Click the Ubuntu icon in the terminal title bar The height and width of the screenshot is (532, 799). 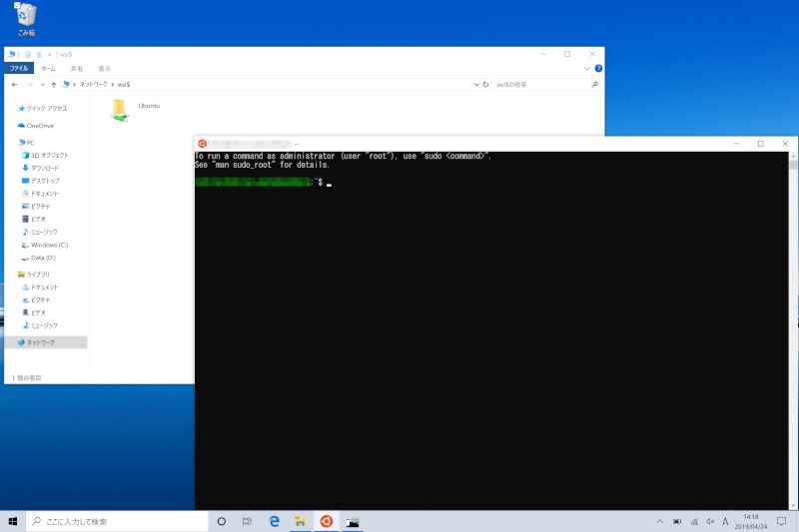coord(202,144)
